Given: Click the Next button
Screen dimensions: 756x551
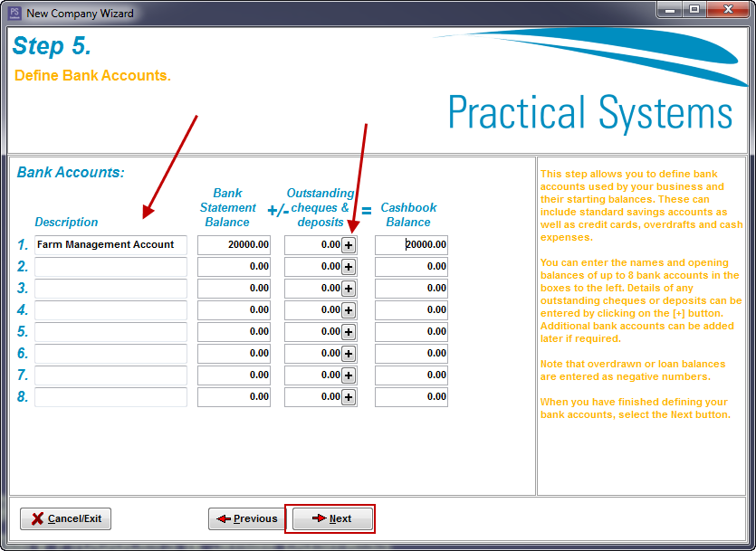Looking at the screenshot, I should pos(332,518).
